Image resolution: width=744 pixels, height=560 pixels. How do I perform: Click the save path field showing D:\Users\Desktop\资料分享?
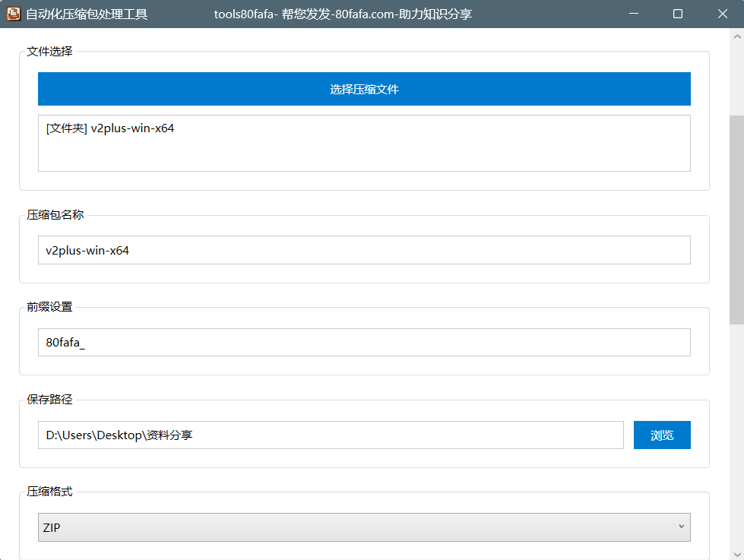pyautogui.click(x=331, y=435)
